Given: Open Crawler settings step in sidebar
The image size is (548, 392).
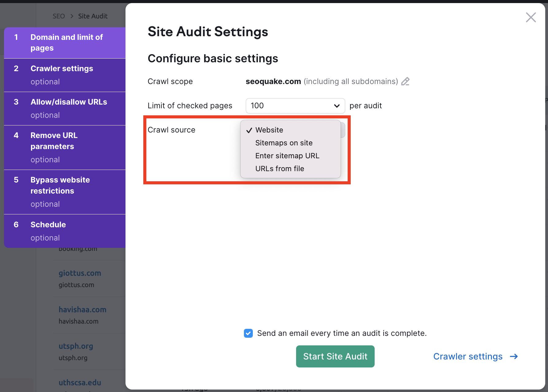Looking at the screenshot, I should [x=65, y=75].
